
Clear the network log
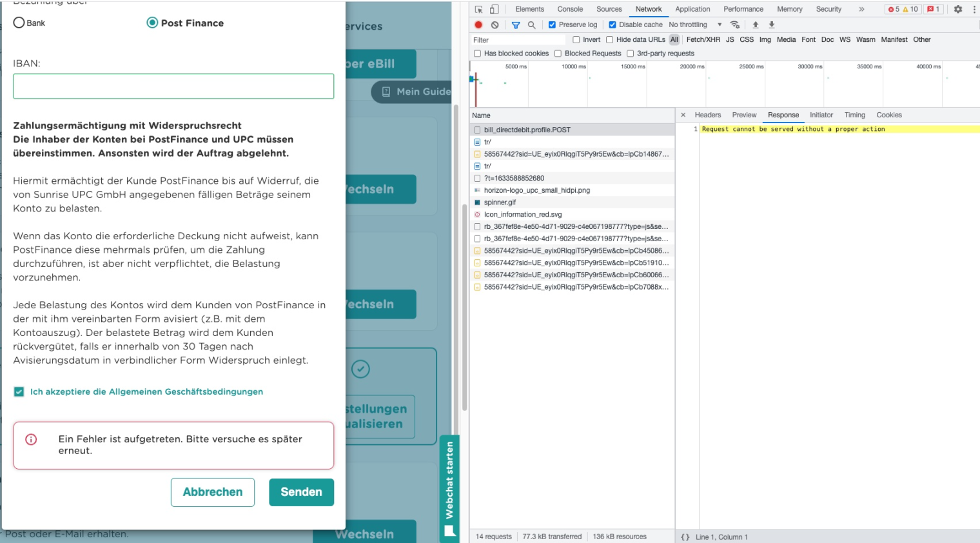click(x=495, y=25)
